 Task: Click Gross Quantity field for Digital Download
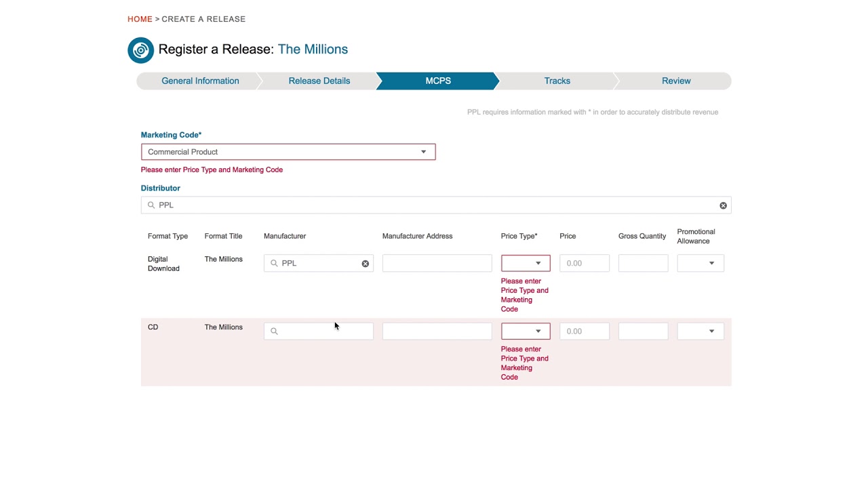click(644, 263)
